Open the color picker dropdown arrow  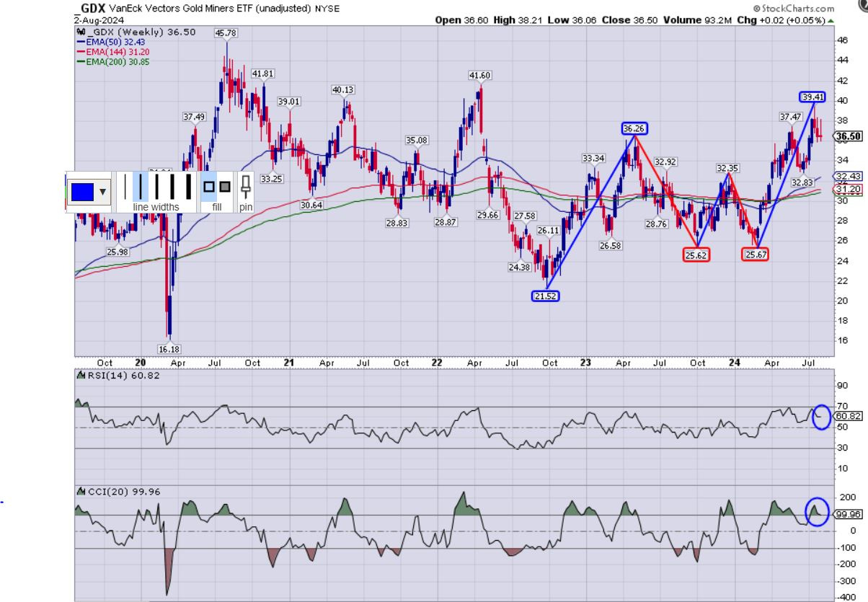click(x=103, y=192)
